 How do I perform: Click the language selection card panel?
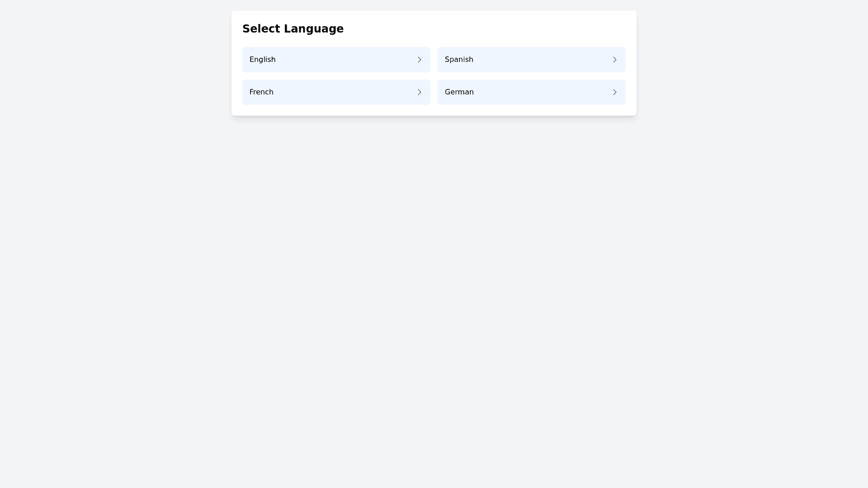tap(434, 63)
